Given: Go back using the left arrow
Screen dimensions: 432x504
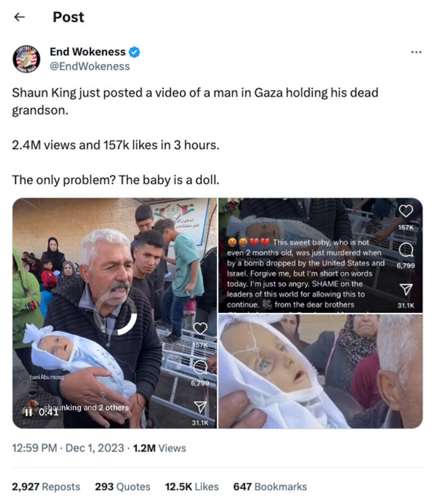Looking at the screenshot, I should pyautogui.click(x=20, y=17).
